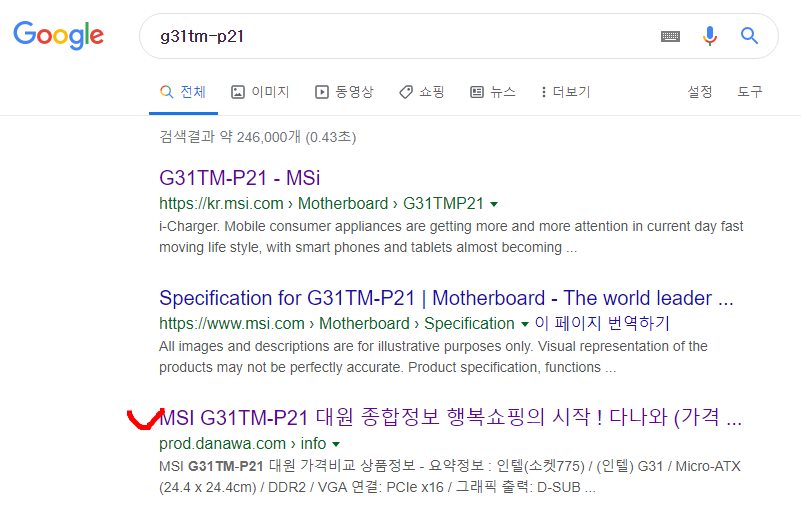
Task: Expand dropdown arrow beside kr.msi.com URL
Action: 494,204
